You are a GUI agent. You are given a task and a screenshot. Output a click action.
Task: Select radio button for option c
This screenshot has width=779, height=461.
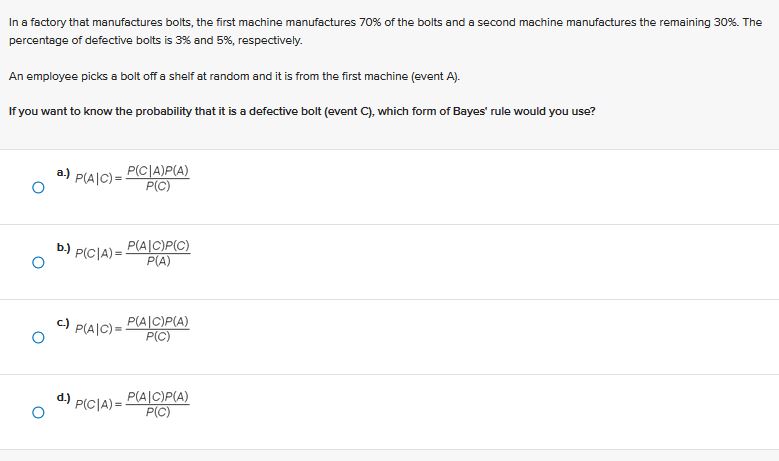coord(38,337)
